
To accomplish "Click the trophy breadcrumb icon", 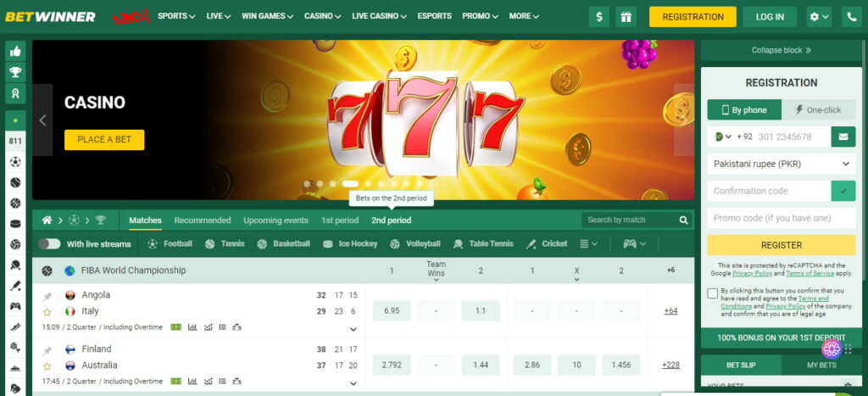I will pyautogui.click(x=100, y=220).
